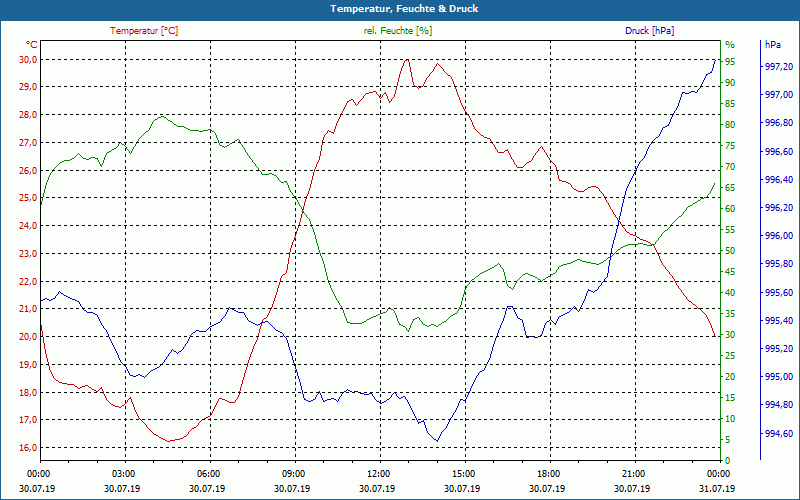Screen dimensions: 800x500
Task: Click the '15:00' time axis label
Action: [x=462, y=473]
